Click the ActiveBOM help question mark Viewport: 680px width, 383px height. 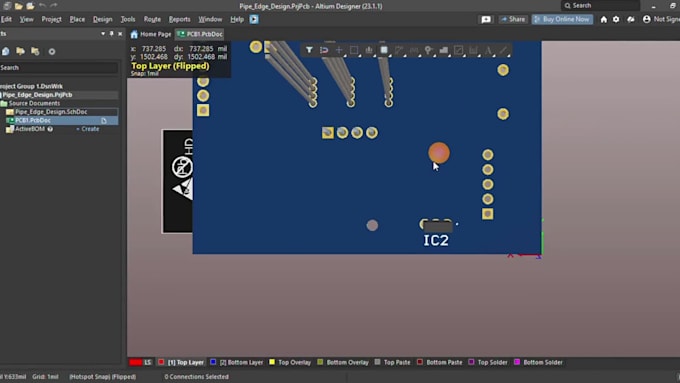pyautogui.click(x=50, y=129)
